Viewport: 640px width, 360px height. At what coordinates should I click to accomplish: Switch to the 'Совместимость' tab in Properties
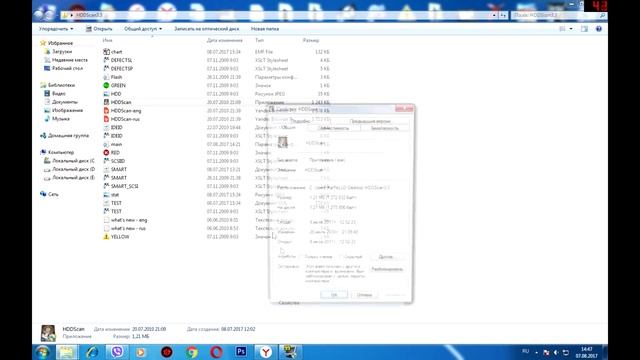(x=334, y=128)
